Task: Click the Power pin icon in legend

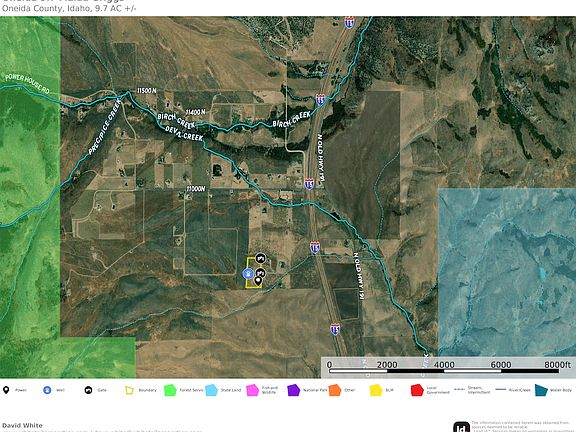Action: point(6,390)
